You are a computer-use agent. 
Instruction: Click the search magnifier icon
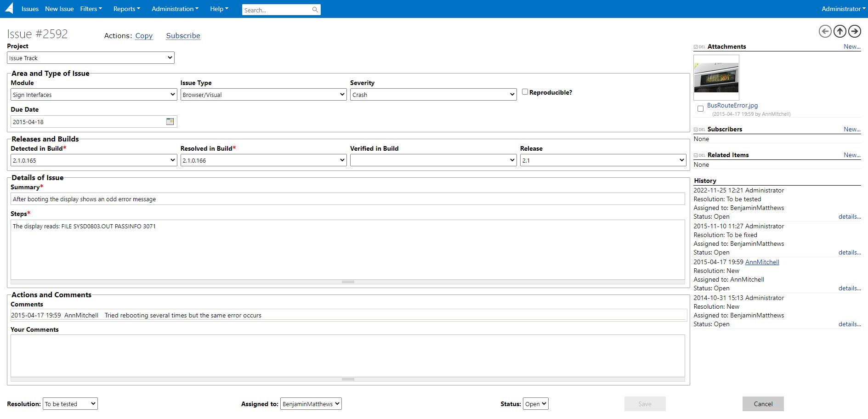(x=315, y=9)
